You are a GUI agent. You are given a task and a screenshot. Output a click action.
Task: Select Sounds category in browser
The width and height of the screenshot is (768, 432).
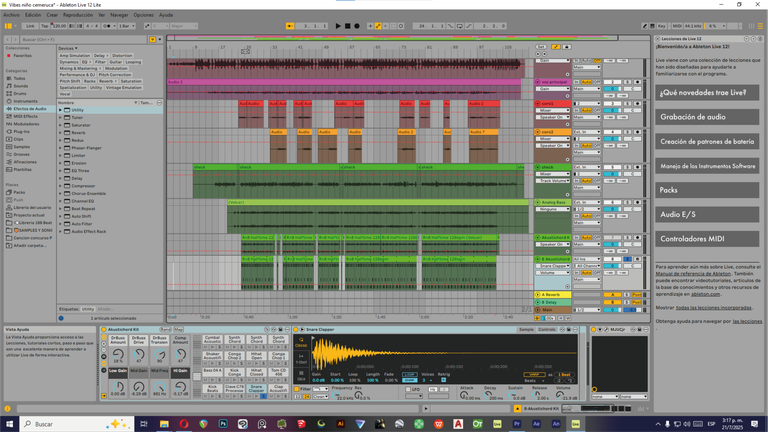[21, 86]
